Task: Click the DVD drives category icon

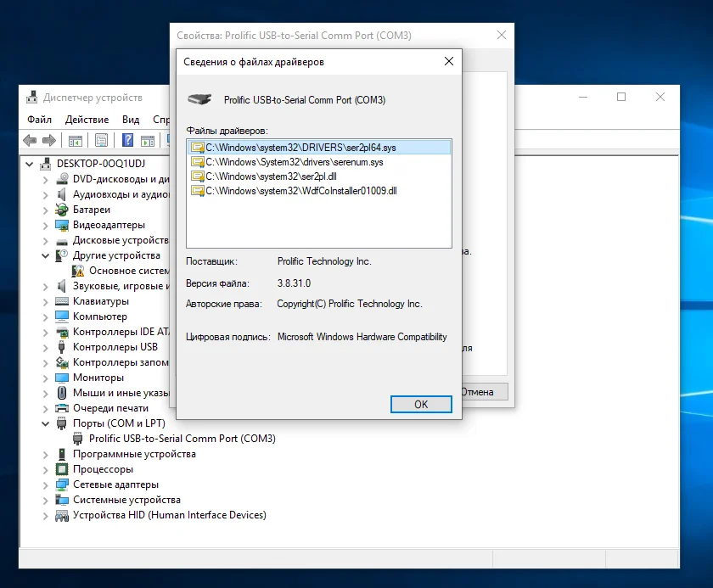Action: [x=62, y=178]
